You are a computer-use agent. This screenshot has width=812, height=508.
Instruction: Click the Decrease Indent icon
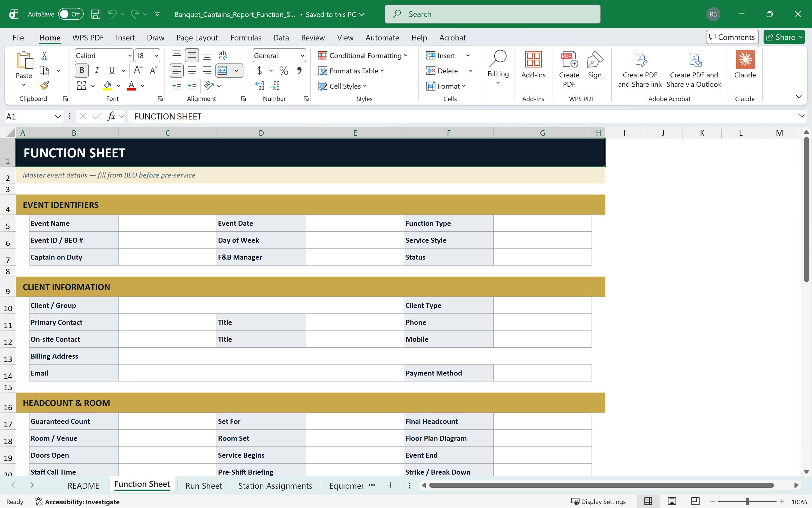point(176,86)
